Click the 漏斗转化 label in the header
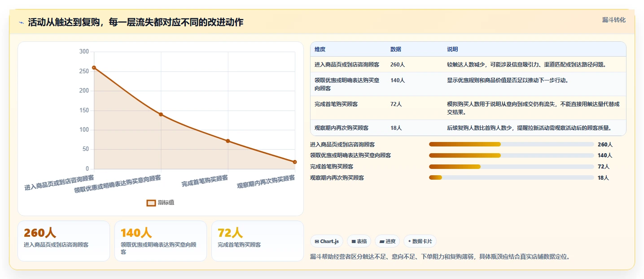Image resolution: width=644 pixels, height=279 pixels. coord(613,20)
